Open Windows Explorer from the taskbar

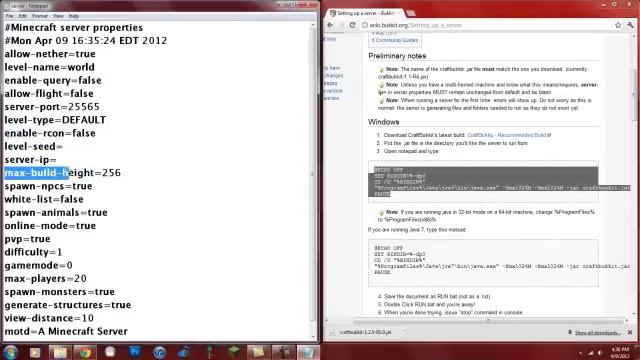(x=60, y=352)
